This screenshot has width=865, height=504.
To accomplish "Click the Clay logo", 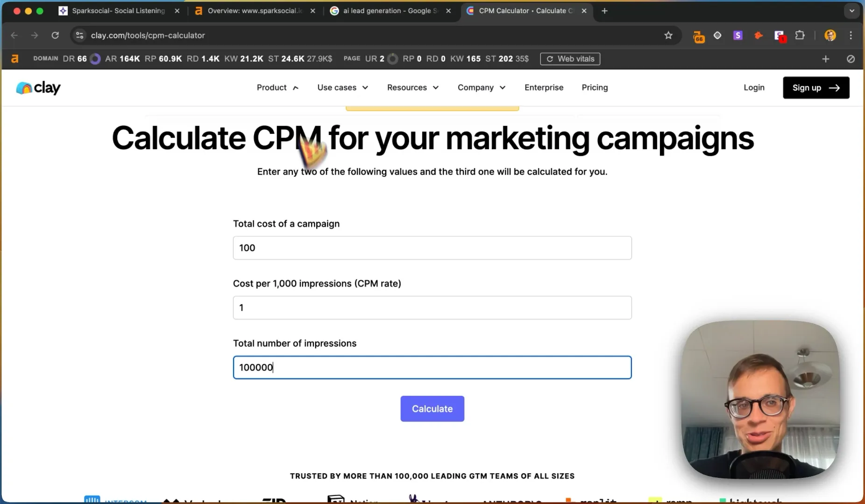I will [x=38, y=88].
